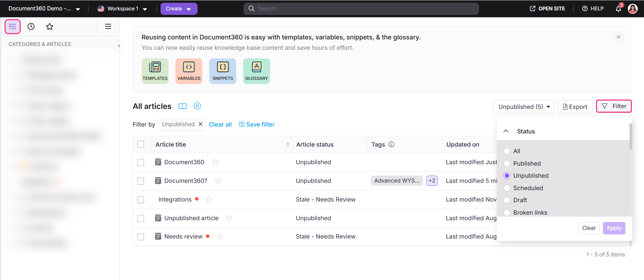The image size is (644, 280).
Task: Star the Document360 article
Action: pyautogui.click(x=215, y=162)
